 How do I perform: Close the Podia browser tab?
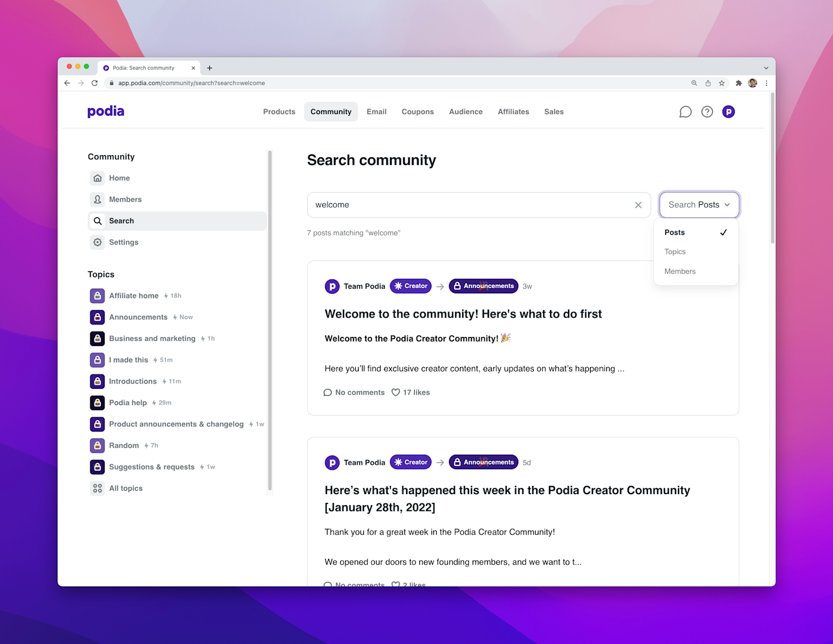(x=193, y=68)
